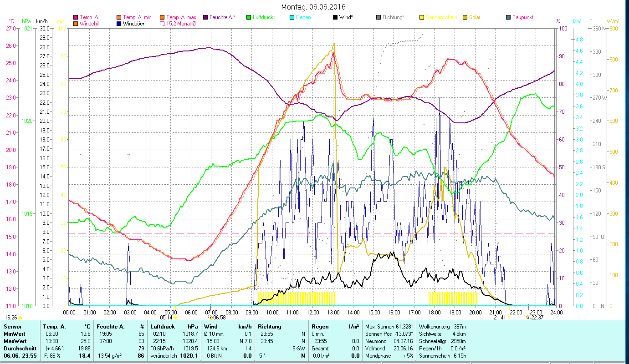
Task: Select the 15.2 Monat-Ø legend label
Action: [x=181, y=24]
